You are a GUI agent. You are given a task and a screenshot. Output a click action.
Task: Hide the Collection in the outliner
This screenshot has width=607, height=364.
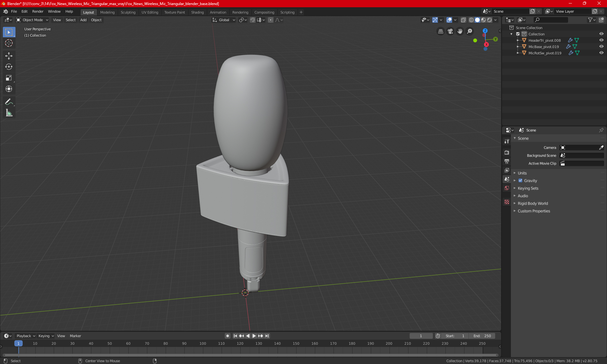click(601, 34)
